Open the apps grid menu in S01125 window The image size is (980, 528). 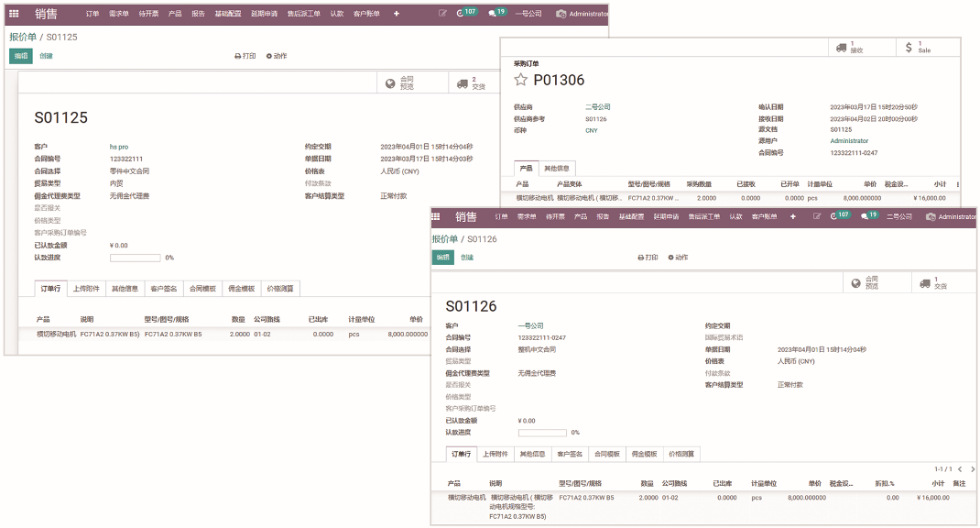coord(14,14)
